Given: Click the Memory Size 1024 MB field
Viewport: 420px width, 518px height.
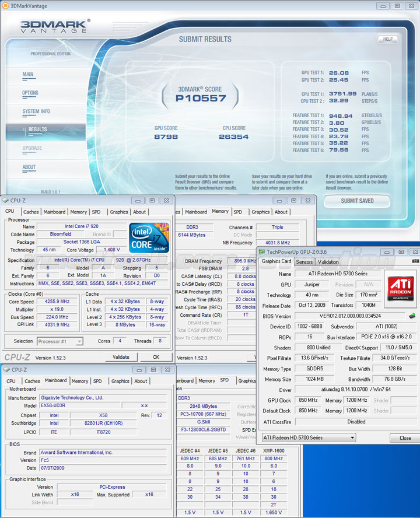Looking at the screenshot, I should [x=314, y=379].
